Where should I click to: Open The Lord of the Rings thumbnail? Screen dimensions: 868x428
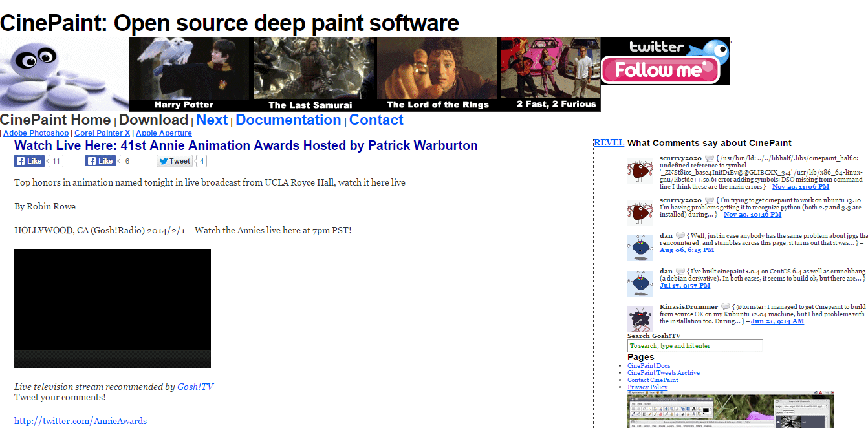tap(437, 74)
